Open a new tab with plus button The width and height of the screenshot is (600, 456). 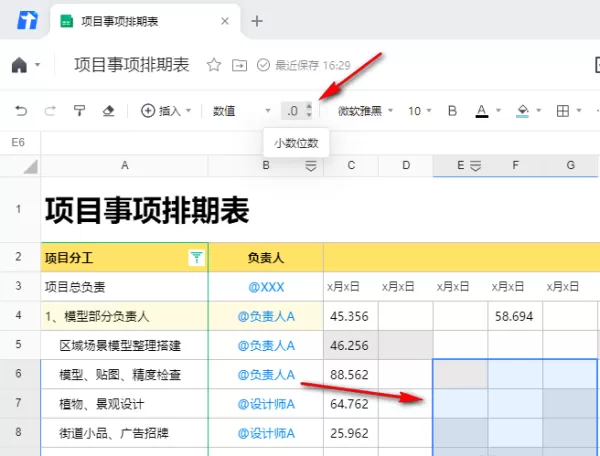257,21
